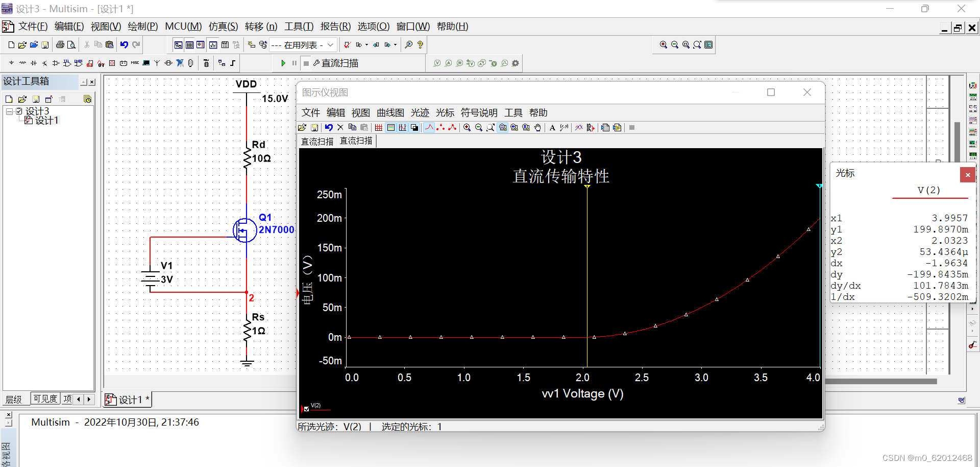Click the Find magnifier icon in main toolbar
This screenshot has height=467, width=980.
click(409, 45)
